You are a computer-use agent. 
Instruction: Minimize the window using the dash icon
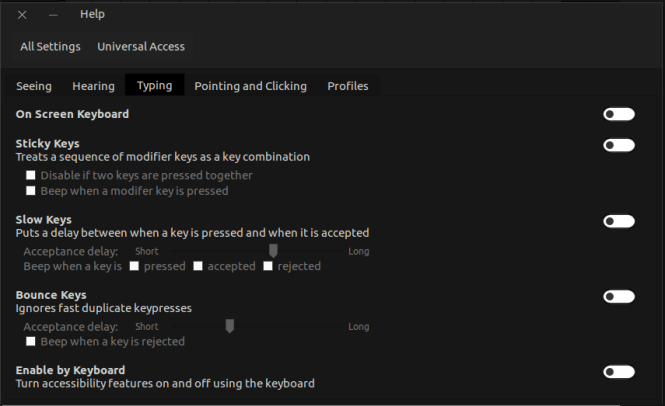[53, 15]
